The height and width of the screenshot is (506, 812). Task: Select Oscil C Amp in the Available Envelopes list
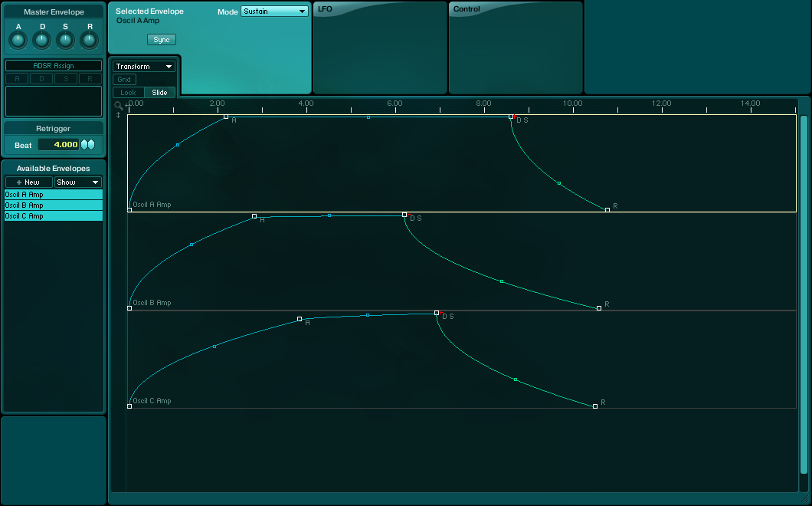(x=54, y=216)
